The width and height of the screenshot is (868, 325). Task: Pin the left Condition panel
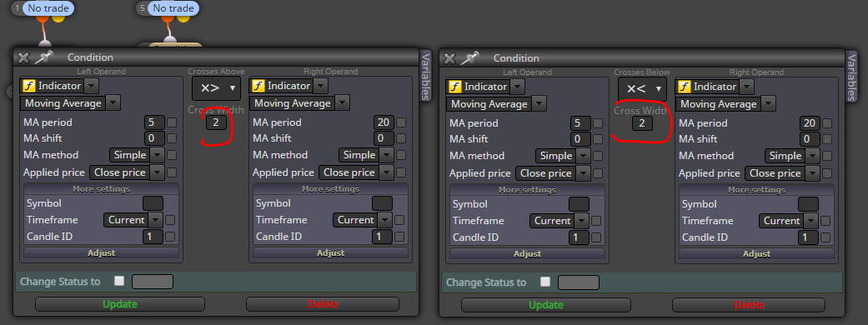coord(43,57)
